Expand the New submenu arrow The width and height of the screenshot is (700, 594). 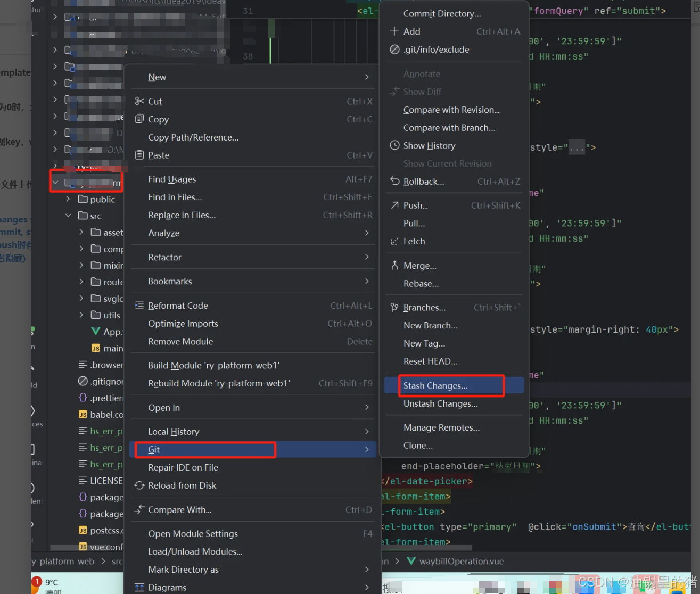point(367,77)
